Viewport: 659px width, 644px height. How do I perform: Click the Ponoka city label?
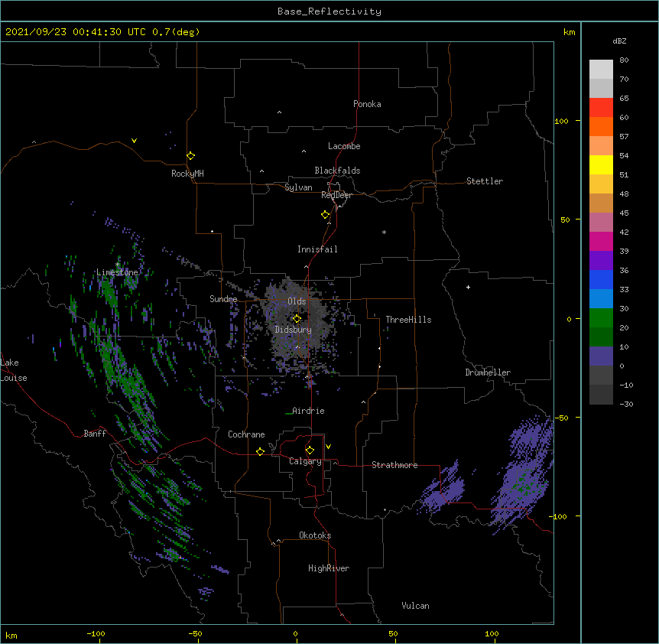(367, 104)
